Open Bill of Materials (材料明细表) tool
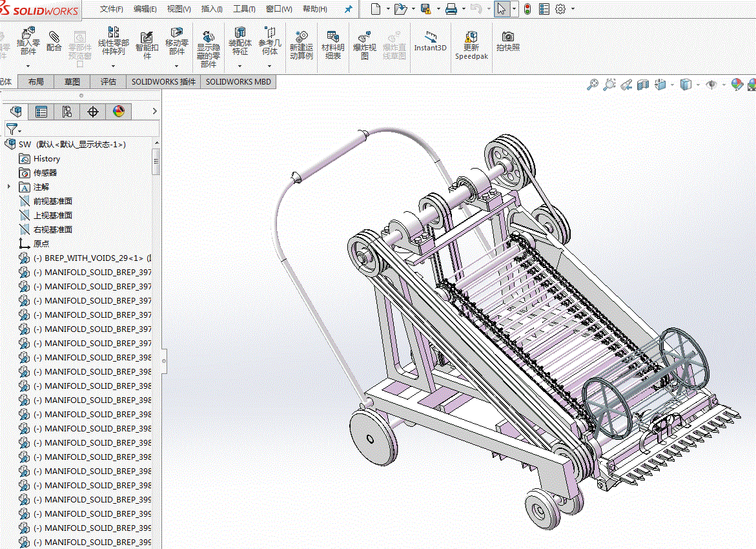 333,40
